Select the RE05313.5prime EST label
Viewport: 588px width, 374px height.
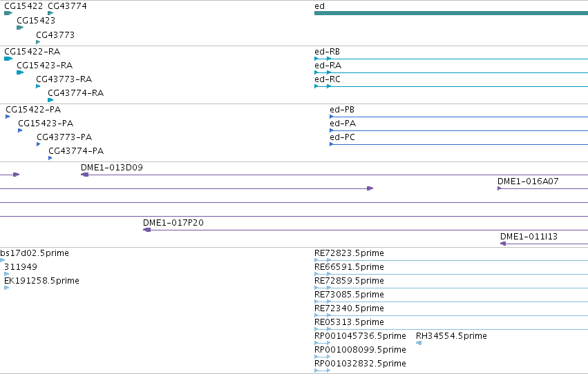349,322
